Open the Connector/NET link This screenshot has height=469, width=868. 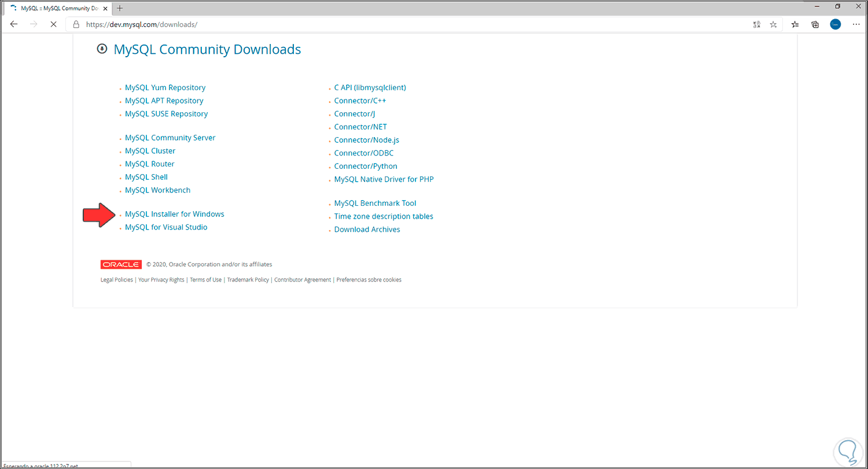(x=361, y=127)
